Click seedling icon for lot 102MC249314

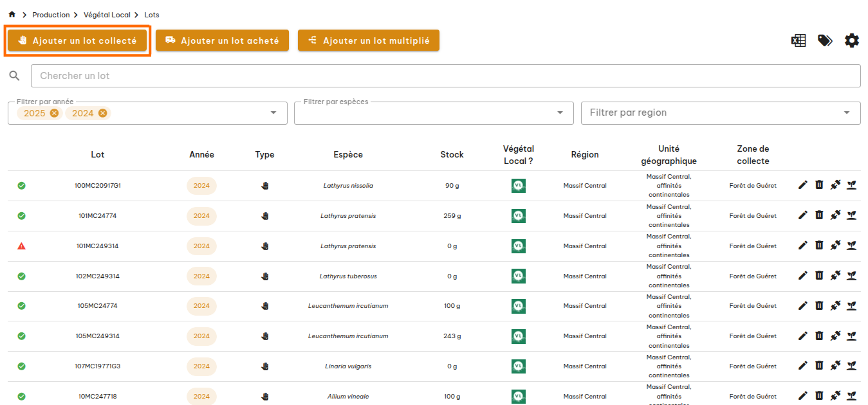(851, 276)
